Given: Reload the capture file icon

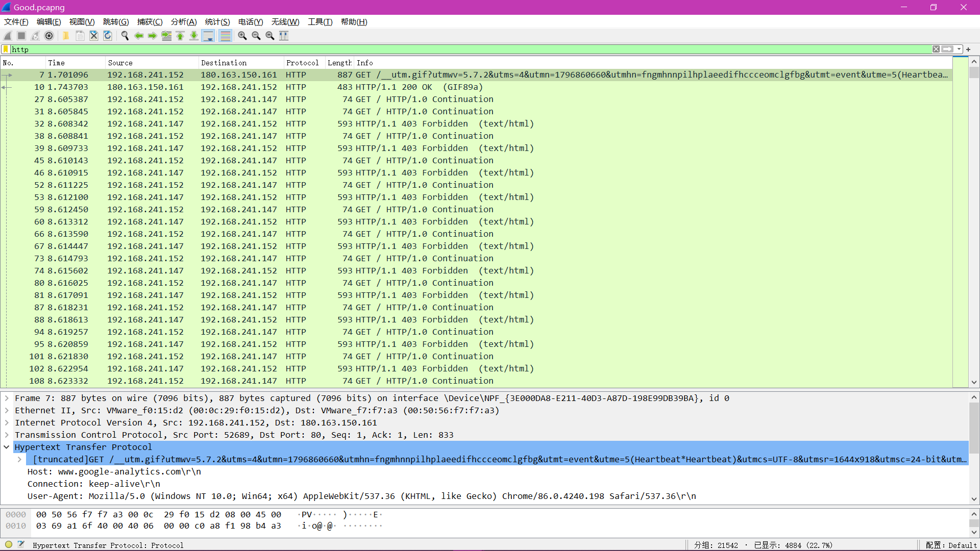Looking at the screenshot, I should point(108,36).
